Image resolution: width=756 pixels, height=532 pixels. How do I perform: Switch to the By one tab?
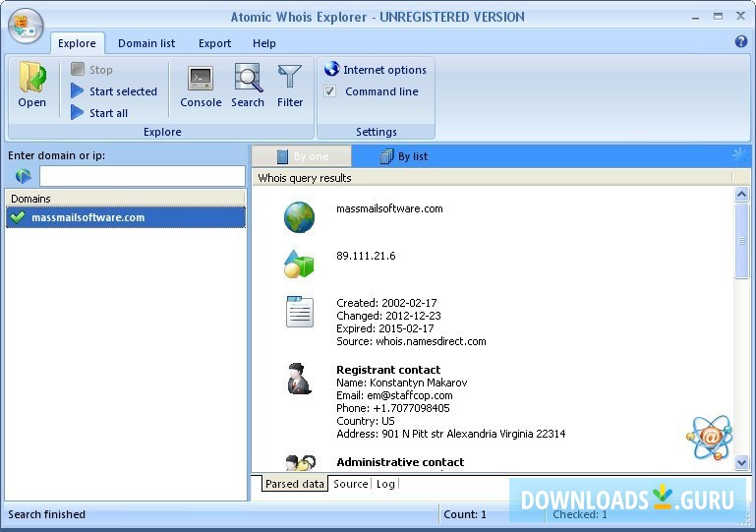[x=302, y=156]
